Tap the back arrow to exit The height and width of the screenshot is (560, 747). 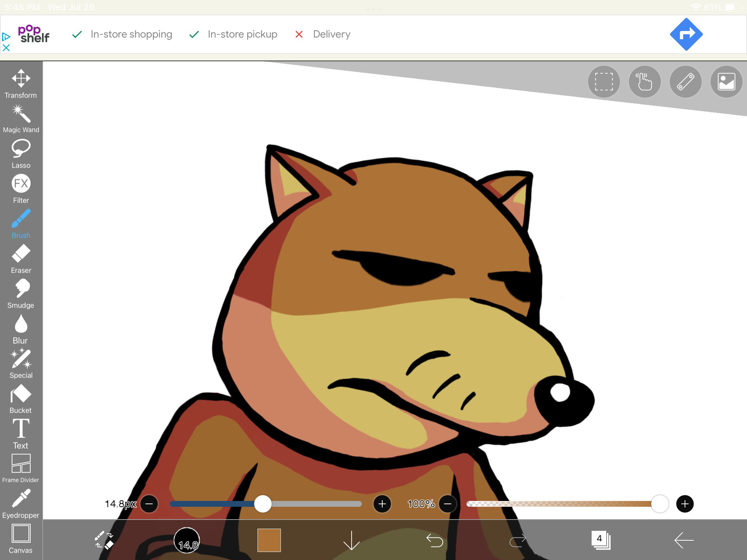[684, 540]
